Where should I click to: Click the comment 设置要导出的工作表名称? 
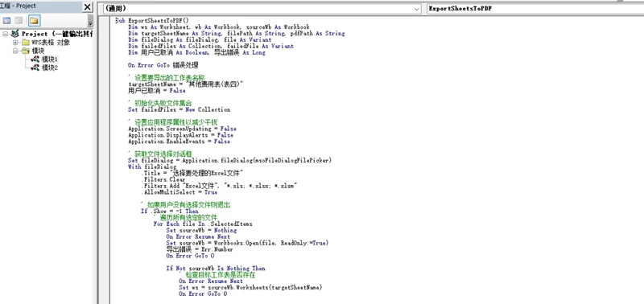click(167, 77)
